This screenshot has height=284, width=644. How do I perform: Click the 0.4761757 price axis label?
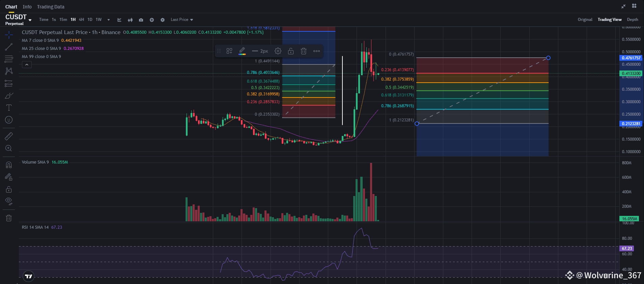tap(631, 58)
